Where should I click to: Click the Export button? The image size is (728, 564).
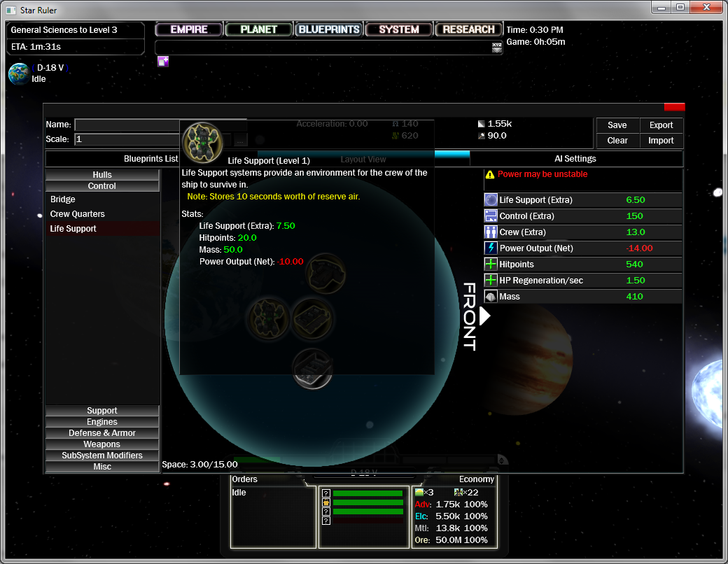point(661,125)
